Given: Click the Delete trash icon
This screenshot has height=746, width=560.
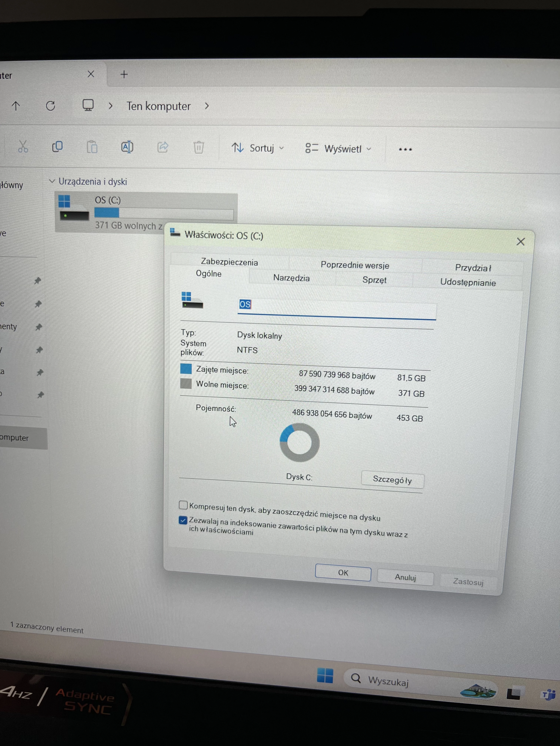Looking at the screenshot, I should [199, 147].
